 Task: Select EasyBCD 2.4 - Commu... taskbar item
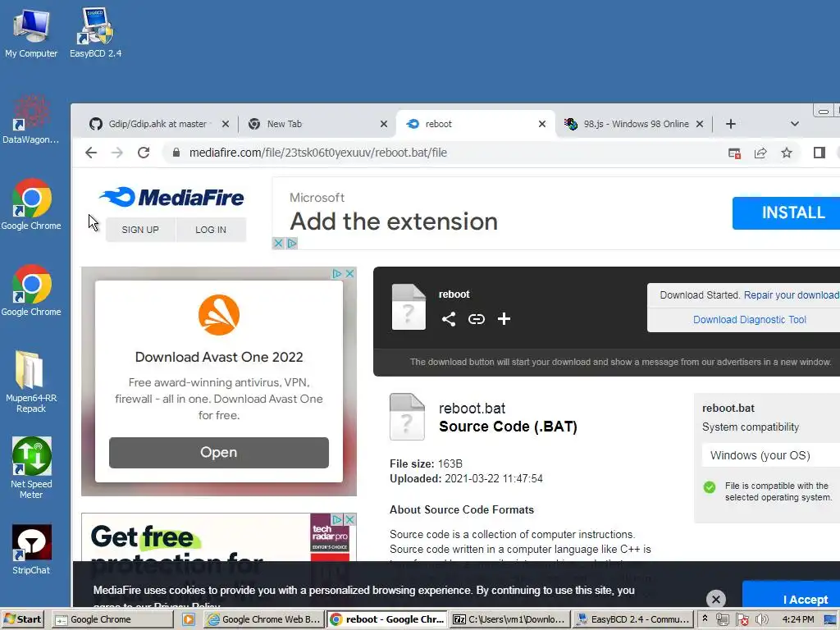click(x=632, y=619)
